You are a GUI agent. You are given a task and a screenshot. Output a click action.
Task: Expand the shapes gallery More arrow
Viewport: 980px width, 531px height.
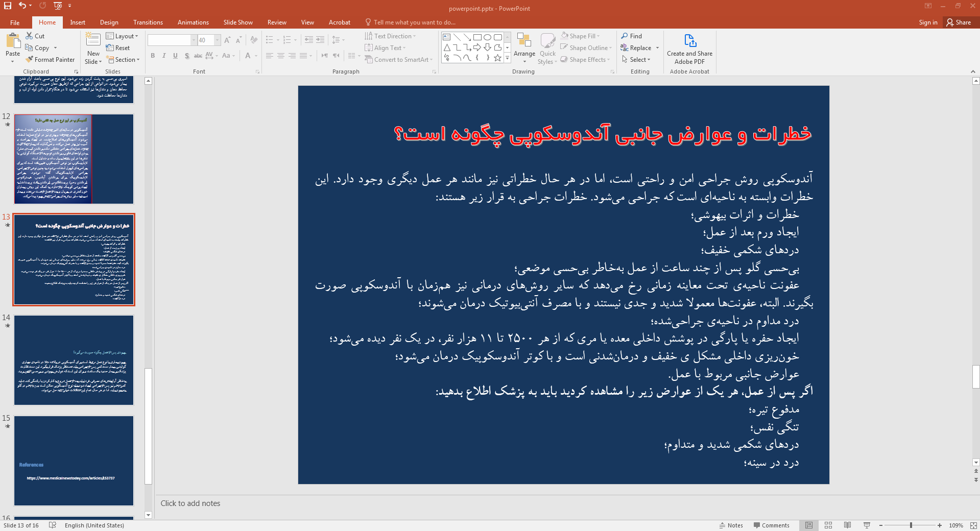coord(507,58)
